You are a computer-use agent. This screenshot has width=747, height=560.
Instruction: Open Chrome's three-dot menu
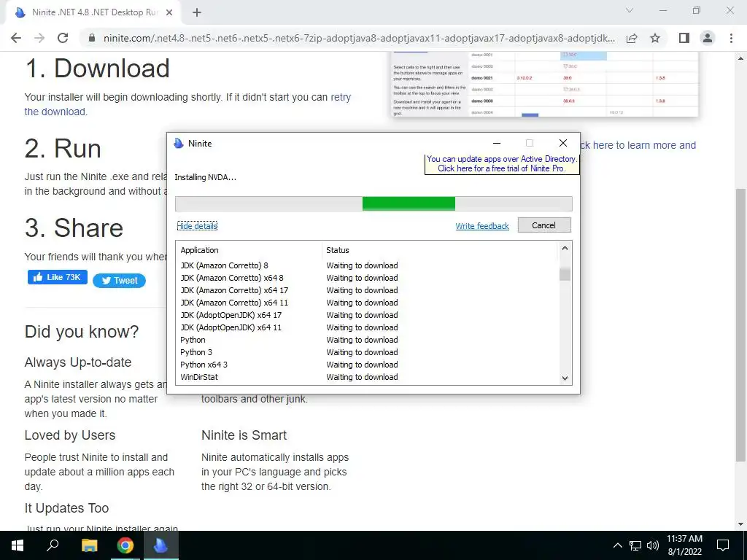(731, 38)
